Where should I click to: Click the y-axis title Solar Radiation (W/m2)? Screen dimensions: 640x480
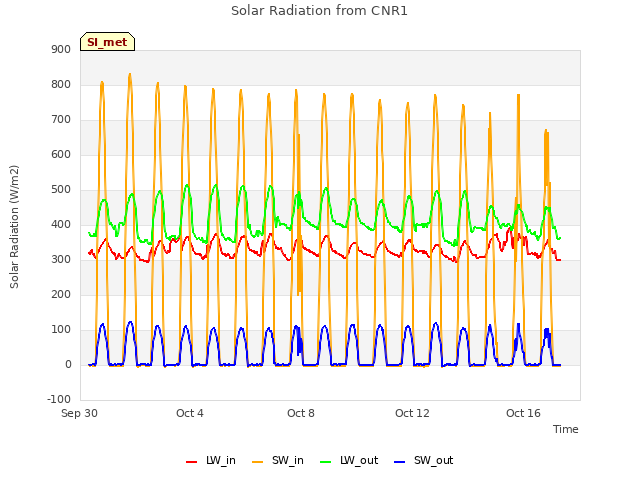pos(14,227)
